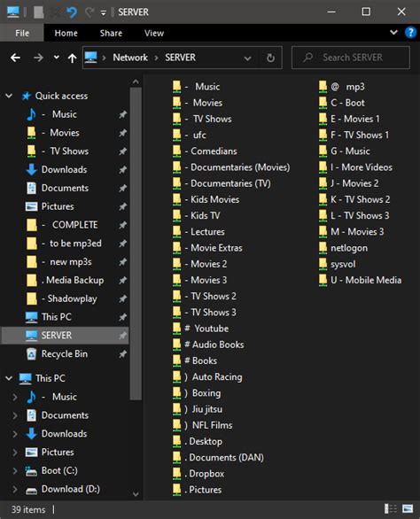Image resolution: width=420 pixels, height=519 pixels.
Task: Click the Search SERVER input field
Action: click(x=350, y=58)
